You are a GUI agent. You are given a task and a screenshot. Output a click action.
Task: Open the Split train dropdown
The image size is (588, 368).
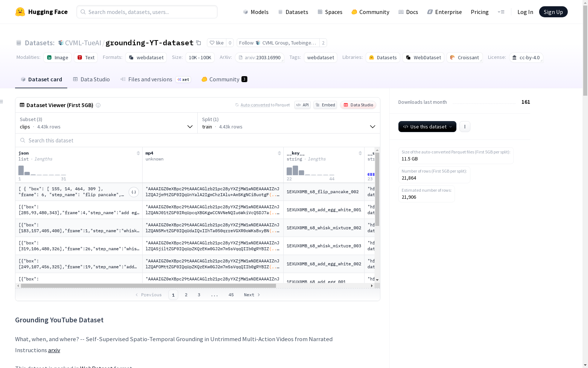(289, 123)
